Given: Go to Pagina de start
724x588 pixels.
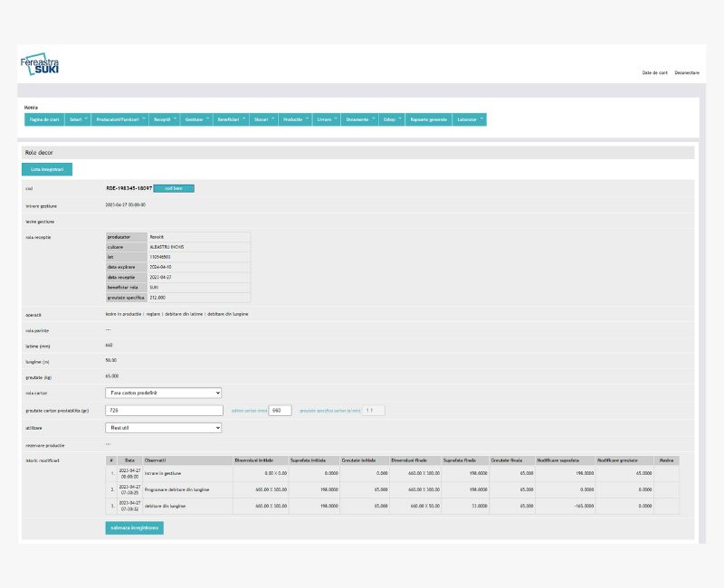Looking at the screenshot, I should point(43,119).
